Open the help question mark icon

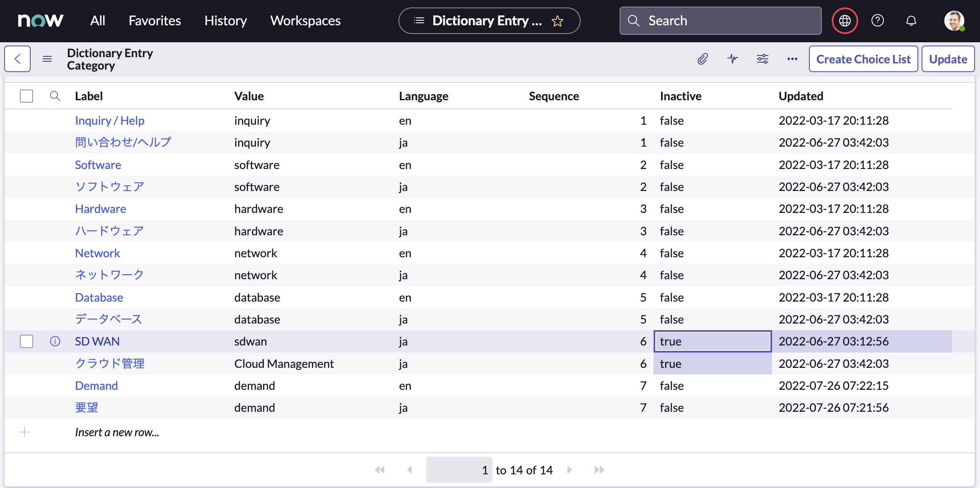tap(878, 21)
